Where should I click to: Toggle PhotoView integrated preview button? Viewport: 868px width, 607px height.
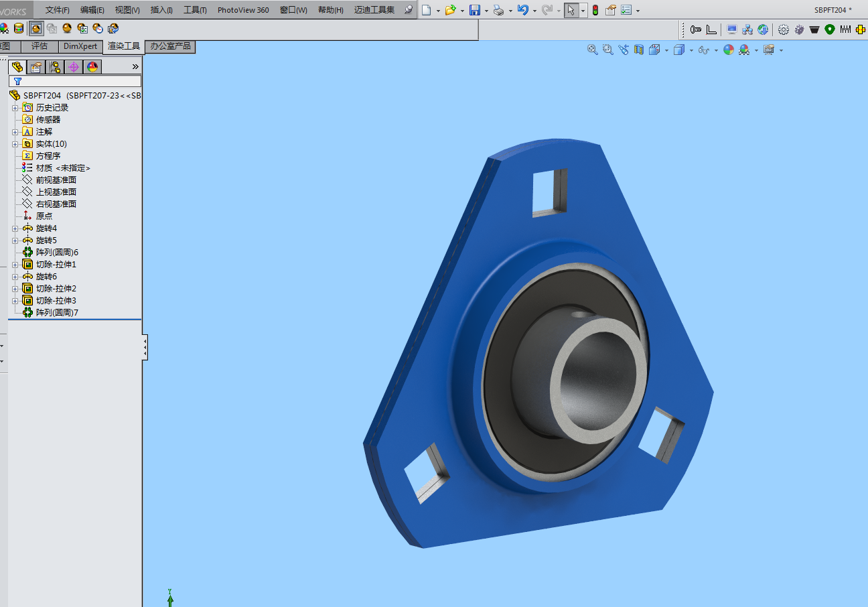(35, 28)
